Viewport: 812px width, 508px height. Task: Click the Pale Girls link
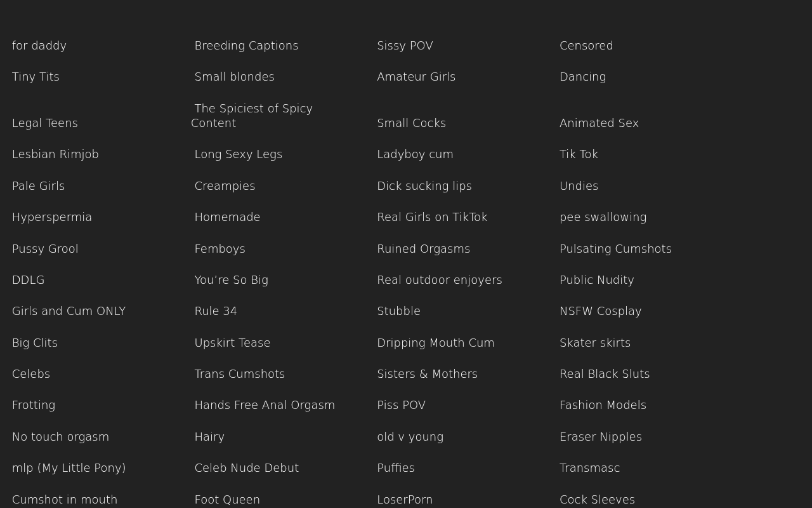pyautogui.click(x=38, y=186)
